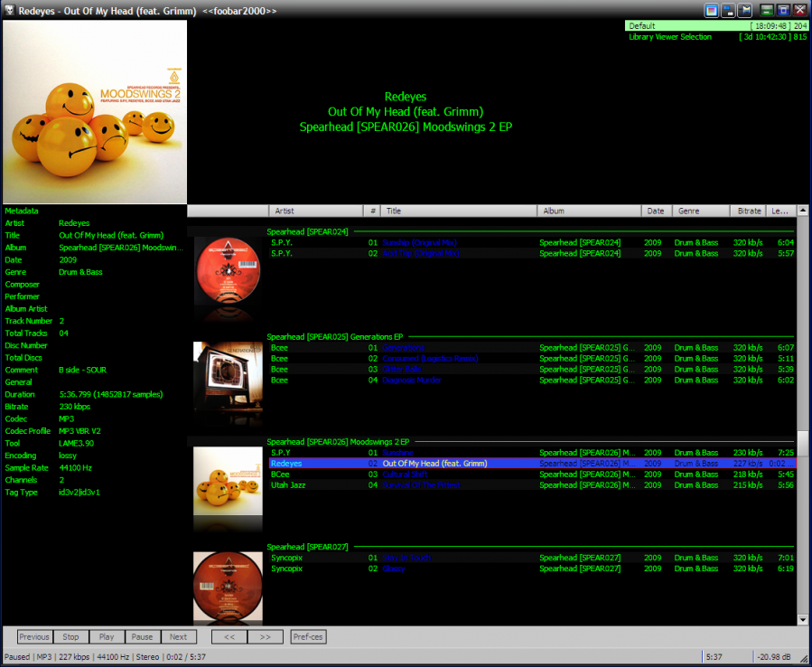
Task: Select the Default playlist tab
Action: pyautogui.click(x=717, y=26)
